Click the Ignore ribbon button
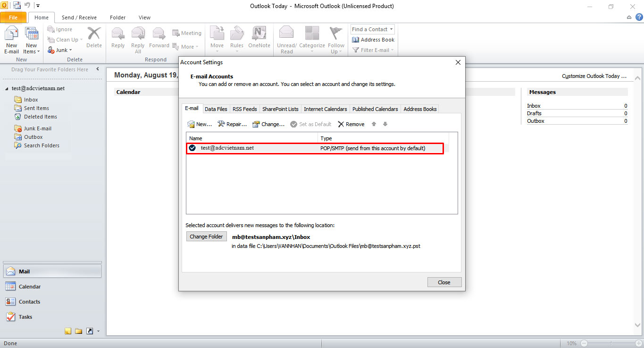The height and width of the screenshot is (348, 644). point(60,29)
